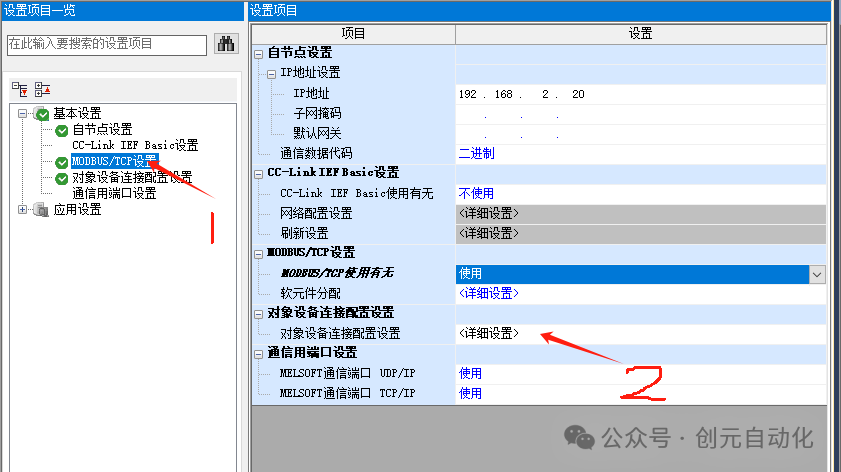Collapse the 基本设置 tree node
Image resolution: width=841 pixels, height=472 pixels.
point(23,113)
